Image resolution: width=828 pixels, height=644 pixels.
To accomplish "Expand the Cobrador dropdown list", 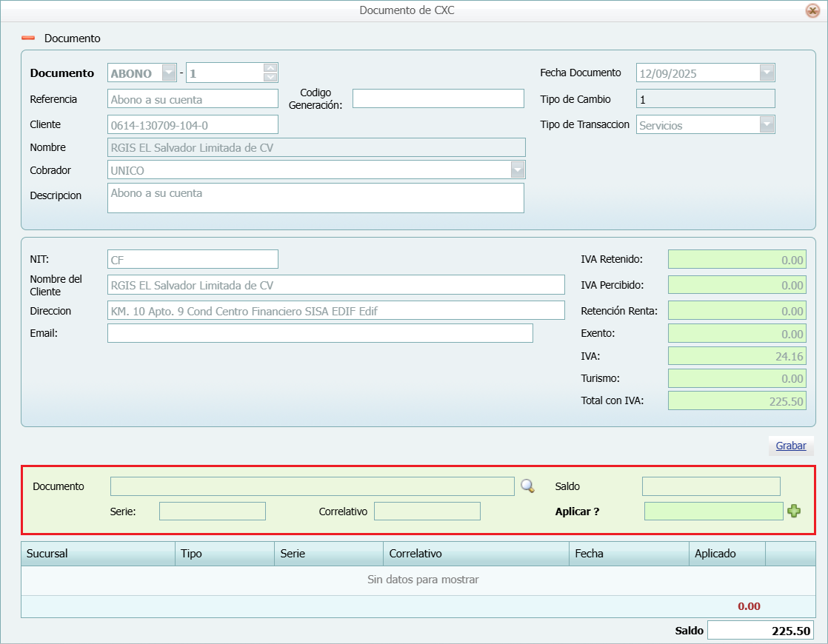I will [517, 170].
